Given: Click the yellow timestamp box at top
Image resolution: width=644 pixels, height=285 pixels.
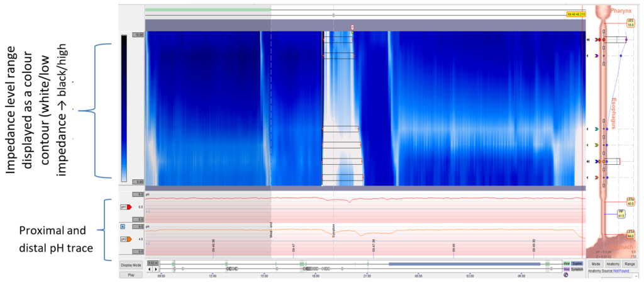Looking at the screenshot, I should (x=577, y=14).
